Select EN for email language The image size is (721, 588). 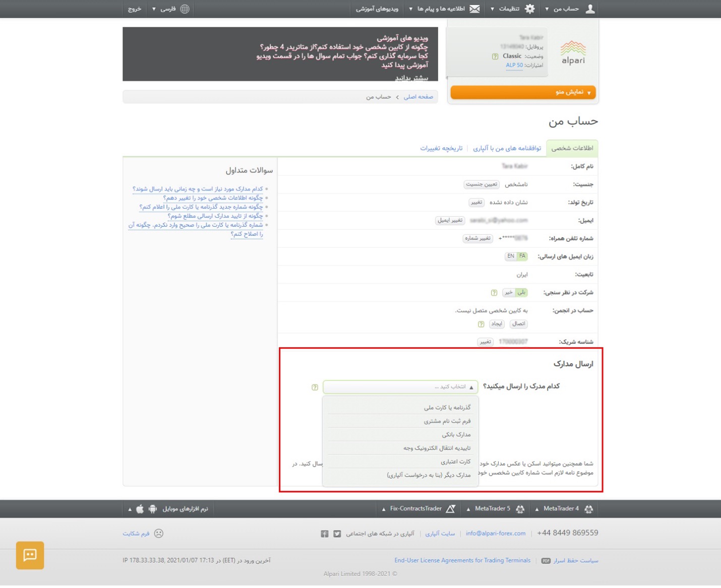[511, 256]
